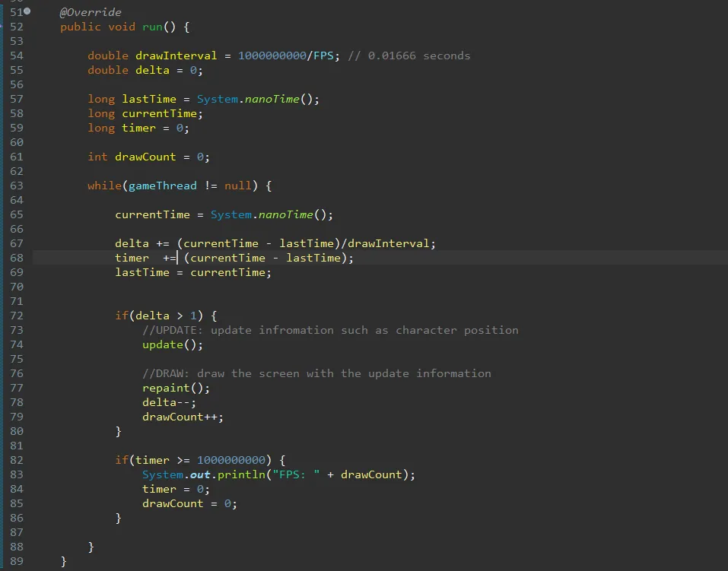The width and height of the screenshot is (728, 571).
Task: Click the //DRAW comment on line 76
Action: [x=316, y=373]
